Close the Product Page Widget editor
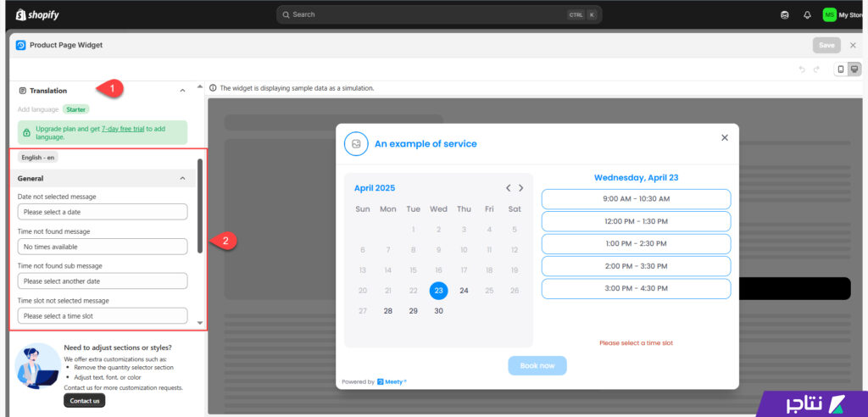This screenshot has width=868, height=417. point(853,46)
